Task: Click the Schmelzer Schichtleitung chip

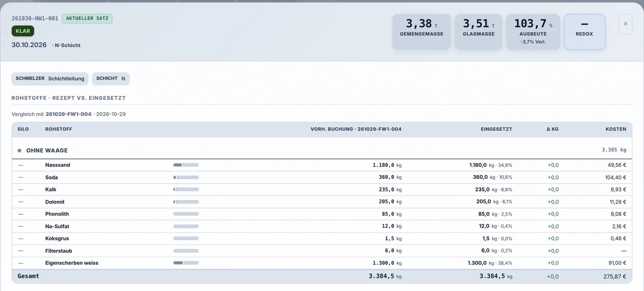Action: [50, 78]
